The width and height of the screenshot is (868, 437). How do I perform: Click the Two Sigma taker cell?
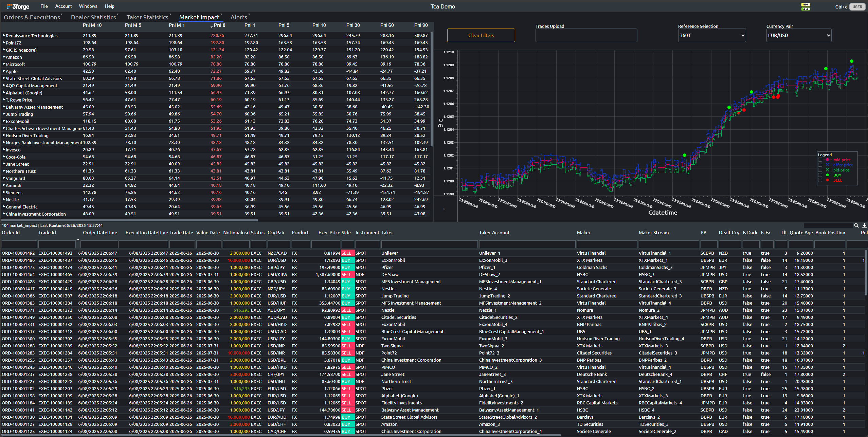[x=392, y=346]
